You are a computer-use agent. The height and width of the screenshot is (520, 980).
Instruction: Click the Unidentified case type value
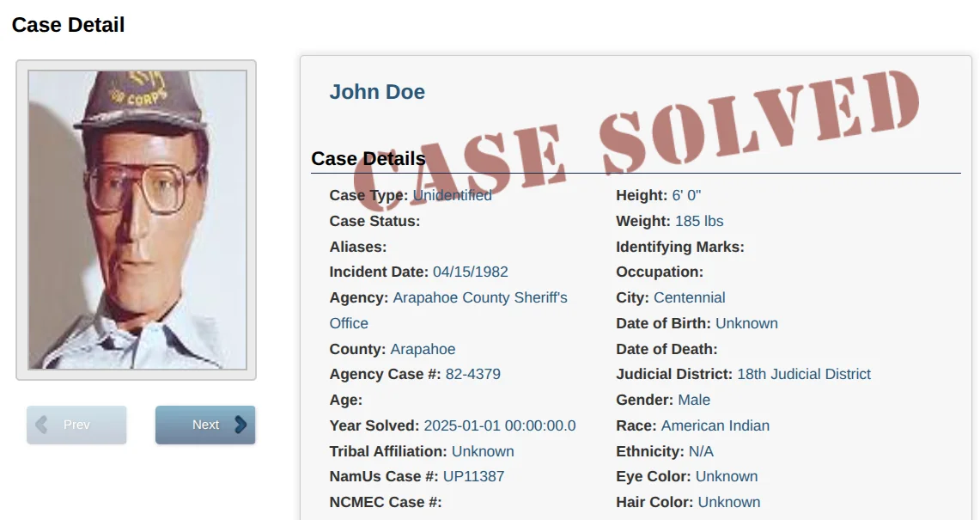pyautogui.click(x=452, y=195)
